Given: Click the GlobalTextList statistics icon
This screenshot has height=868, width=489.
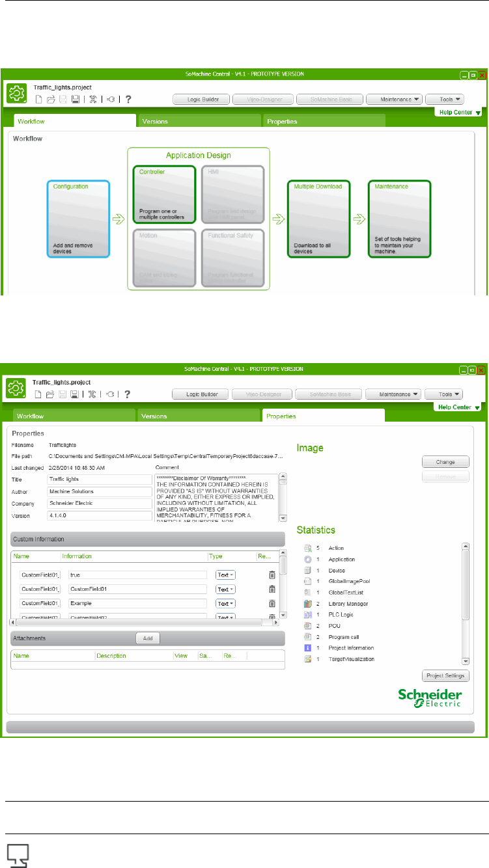Looking at the screenshot, I should coord(308,593).
